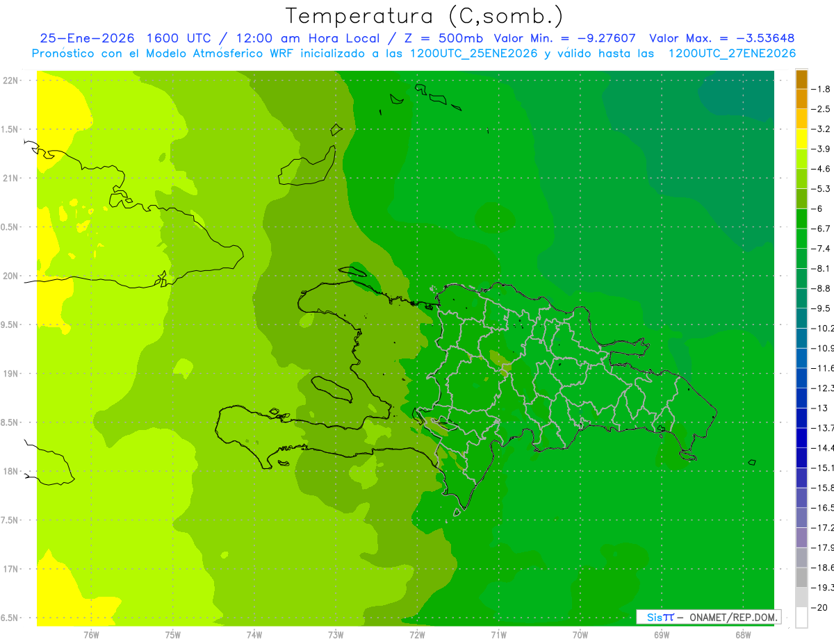Click the '18N' latitude axis label
Viewport: 834px width, 644px height.
click(x=10, y=471)
